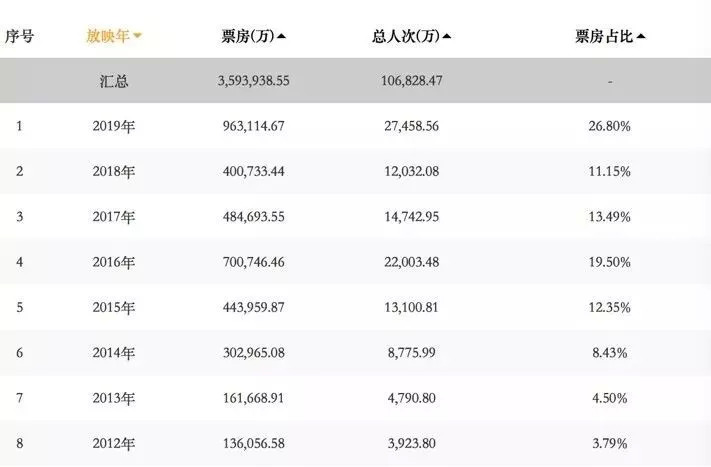Click the 票房(万) sort arrow
The width and height of the screenshot is (711, 467).
coord(282,37)
